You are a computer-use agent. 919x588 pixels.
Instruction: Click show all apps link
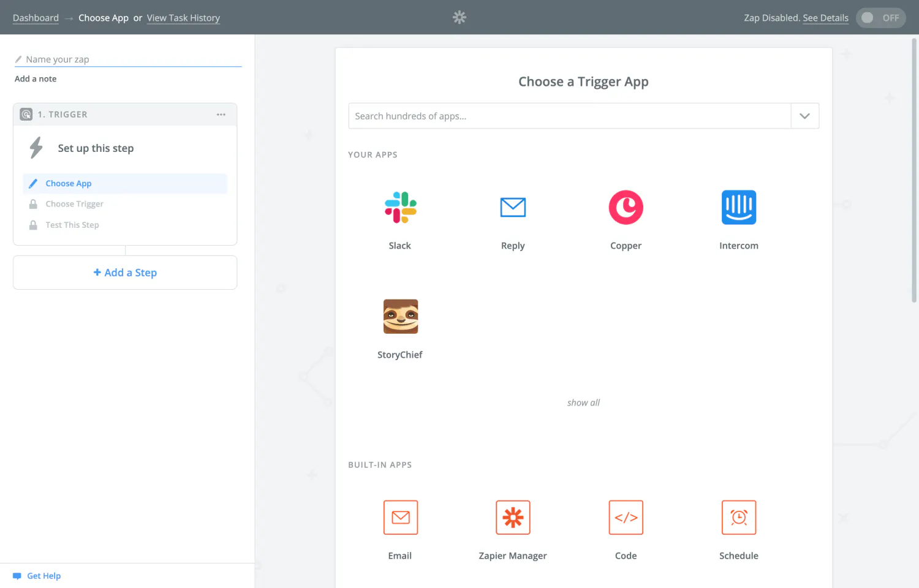tap(583, 402)
